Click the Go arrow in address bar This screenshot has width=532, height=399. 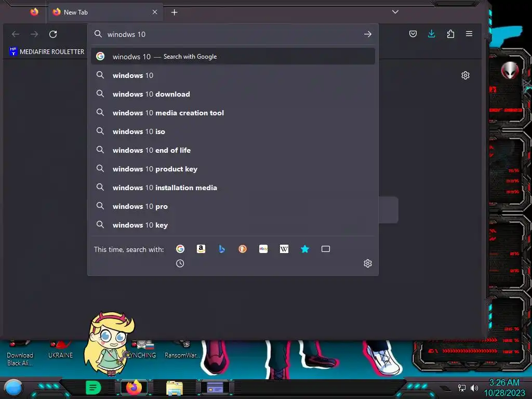coord(367,34)
